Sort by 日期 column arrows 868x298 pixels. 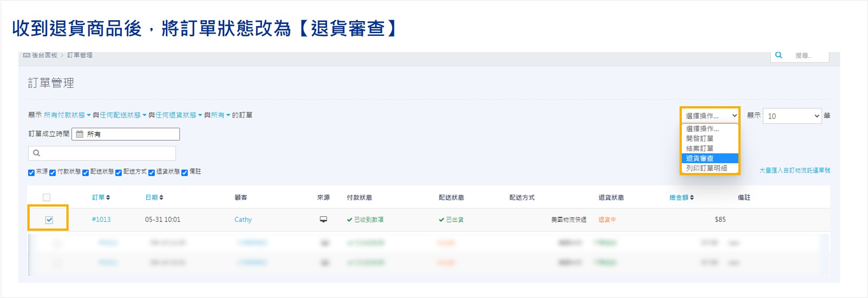161,197
